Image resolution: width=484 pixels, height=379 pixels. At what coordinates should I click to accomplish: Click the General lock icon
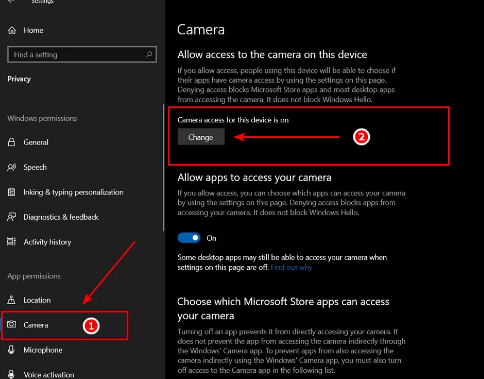click(x=12, y=142)
